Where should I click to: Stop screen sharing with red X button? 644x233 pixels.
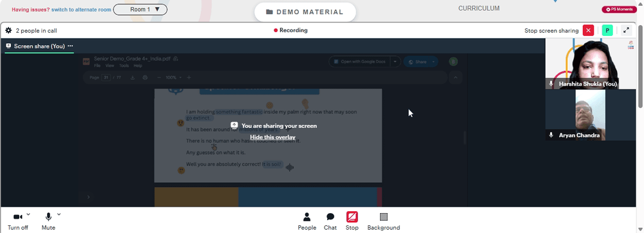pos(589,30)
